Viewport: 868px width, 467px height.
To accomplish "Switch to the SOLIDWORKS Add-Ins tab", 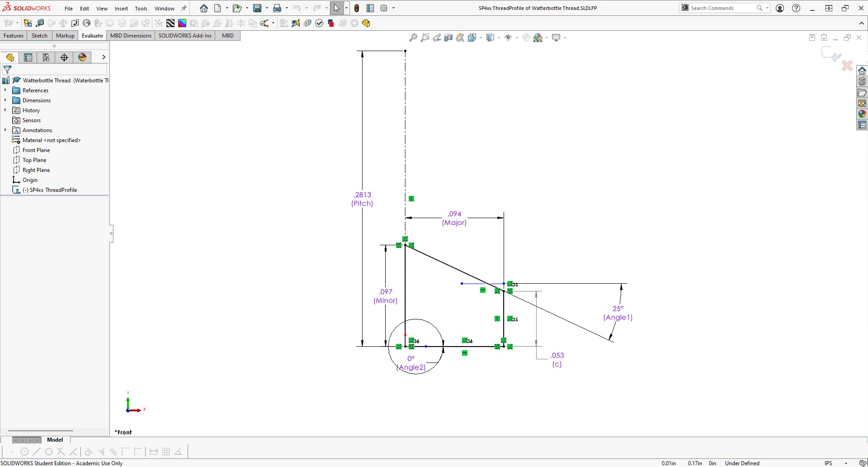I will point(185,36).
